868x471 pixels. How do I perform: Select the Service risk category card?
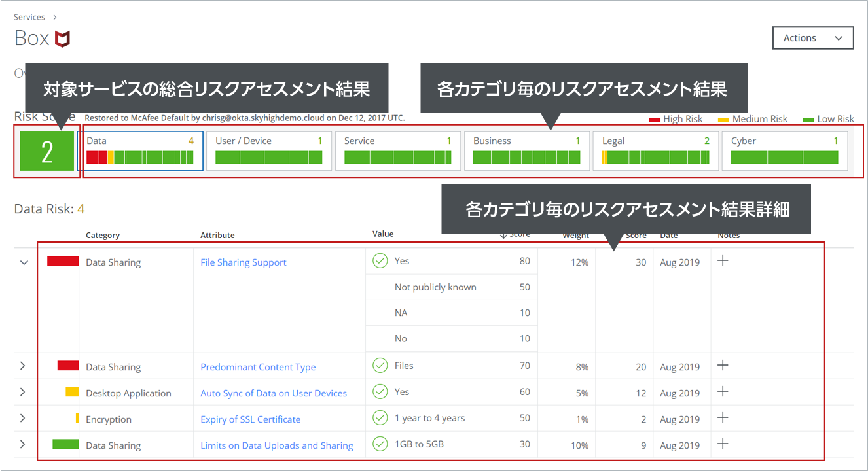[397, 151]
